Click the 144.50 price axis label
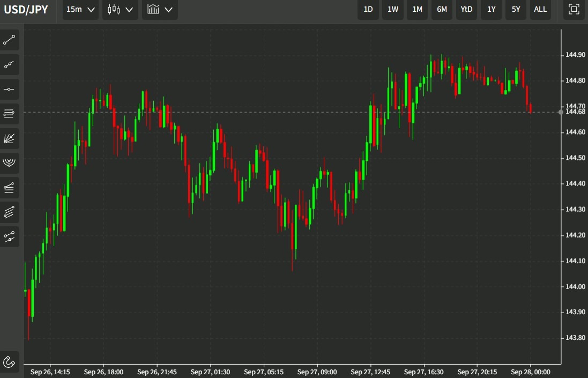The height and width of the screenshot is (378, 588). [x=575, y=158]
